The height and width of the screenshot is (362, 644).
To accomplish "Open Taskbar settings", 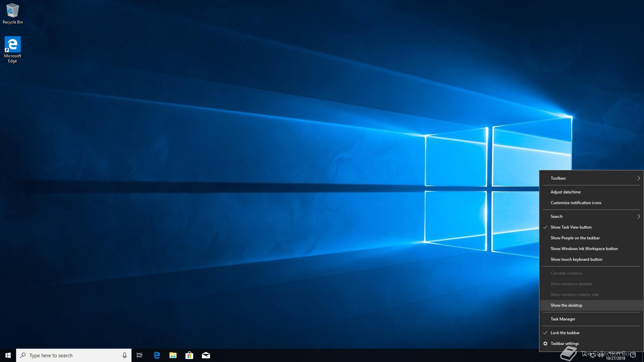I will point(565,344).
